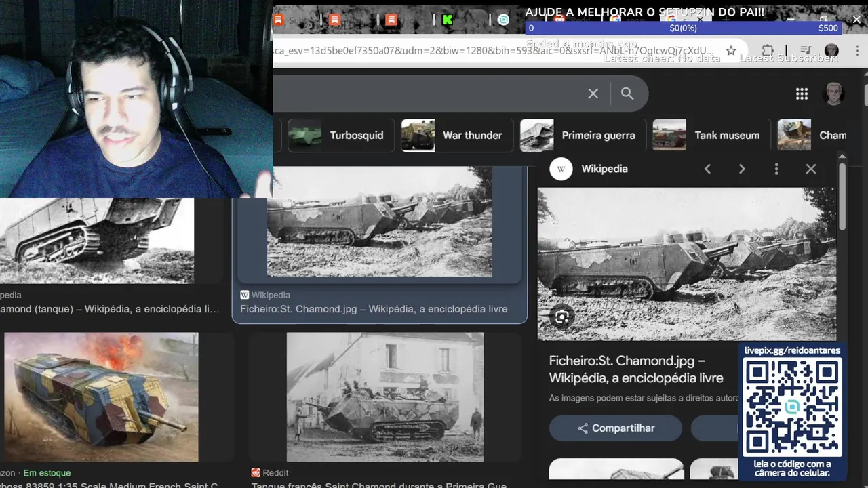Bookmark this page with the star icon
This screenshot has width=868, height=488.
click(x=731, y=51)
